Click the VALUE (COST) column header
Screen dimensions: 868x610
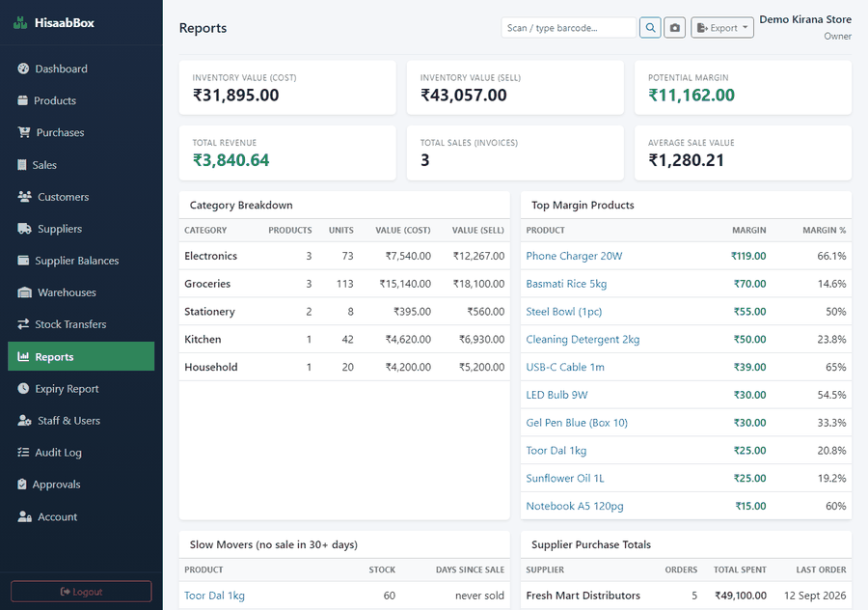coord(403,230)
